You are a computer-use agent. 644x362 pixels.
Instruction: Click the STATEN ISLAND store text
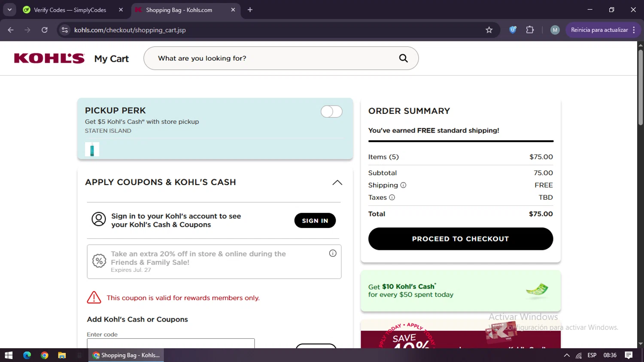[108, 131]
